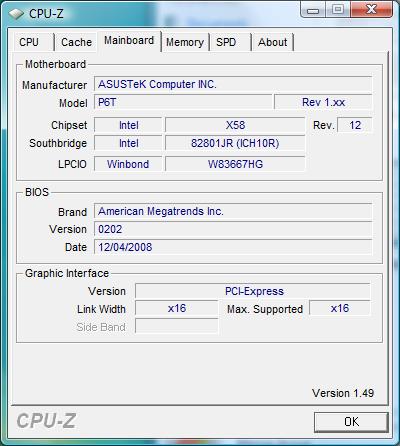
Task: Click the Southbridge 82801JR (ICH10R) field
Action: [x=235, y=143]
